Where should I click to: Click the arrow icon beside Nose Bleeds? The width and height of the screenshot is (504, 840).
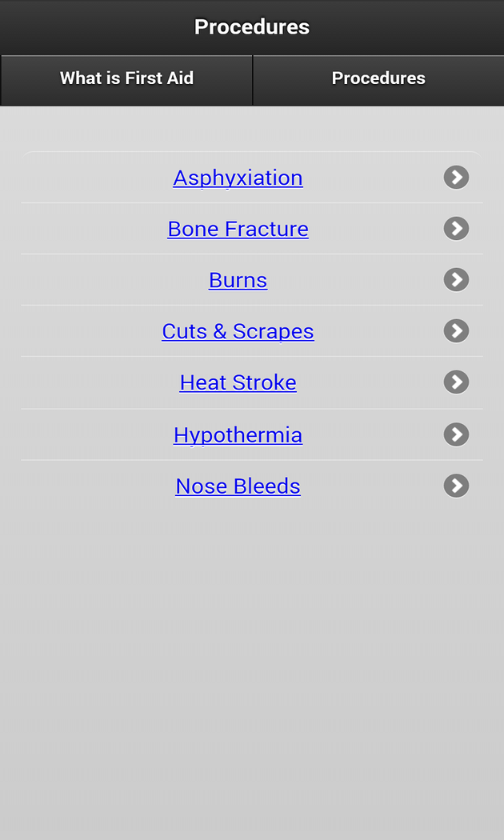coord(456,486)
